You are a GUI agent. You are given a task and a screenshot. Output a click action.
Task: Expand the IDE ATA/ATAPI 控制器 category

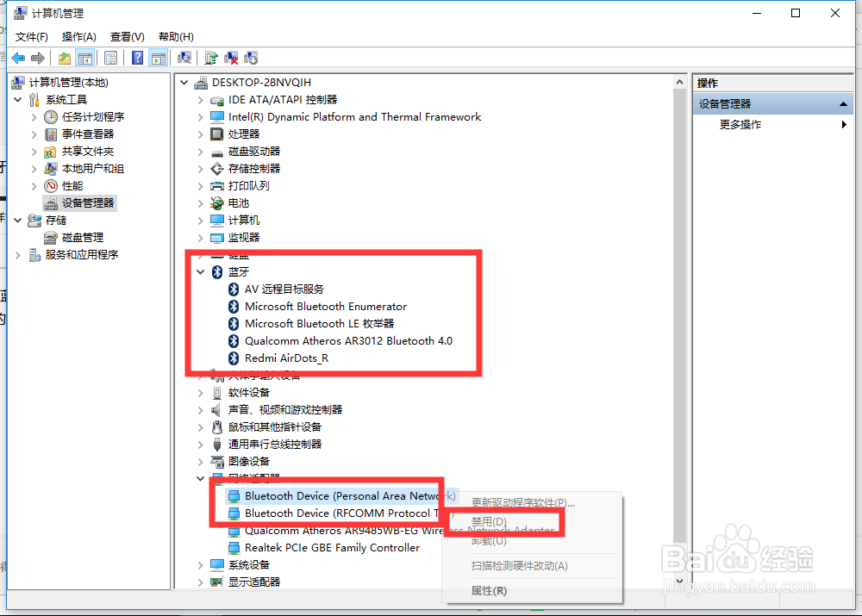[201, 100]
